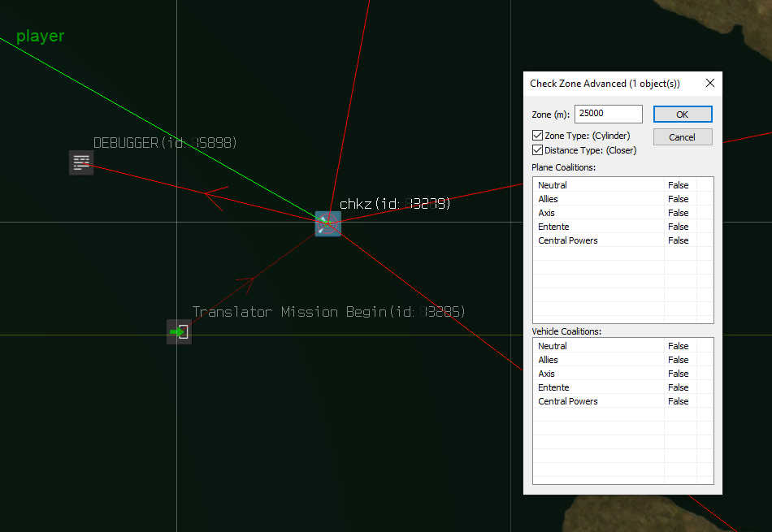Click the Zone (m) input field
772x532 pixels.
(x=609, y=114)
